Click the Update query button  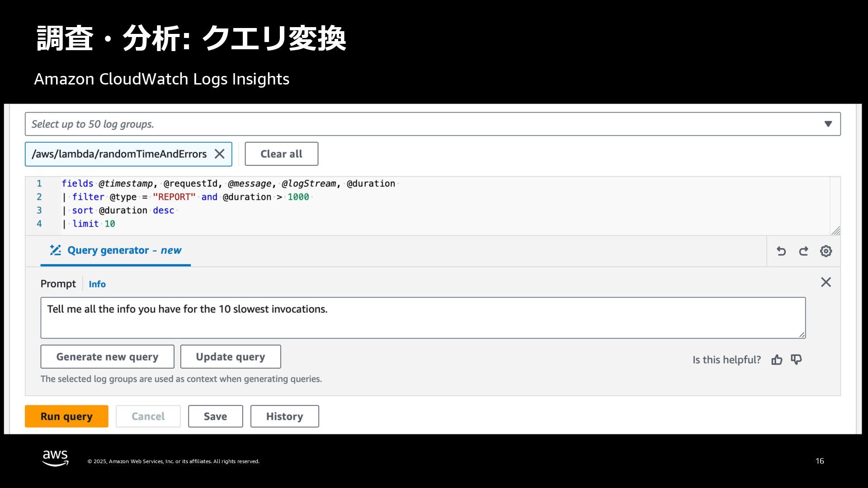(231, 357)
